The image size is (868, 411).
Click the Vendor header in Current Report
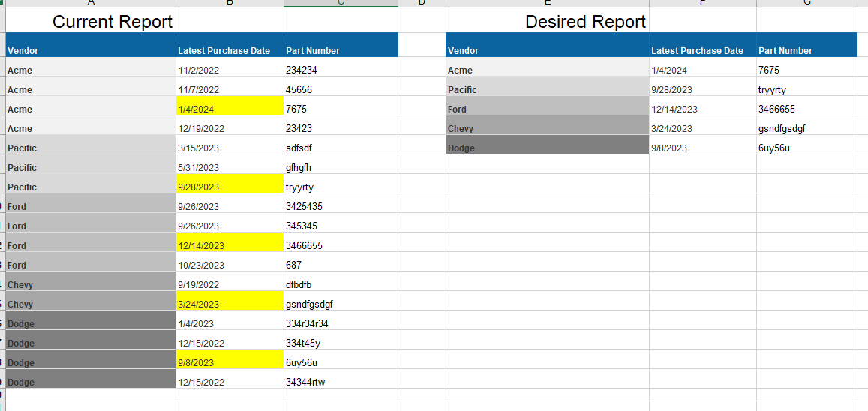click(x=91, y=45)
